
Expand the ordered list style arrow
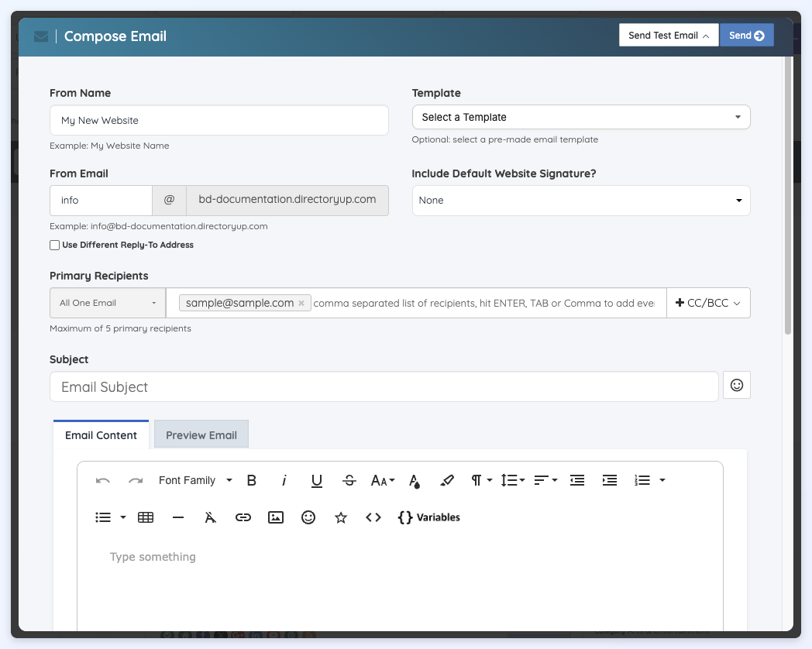pos(662,481)
